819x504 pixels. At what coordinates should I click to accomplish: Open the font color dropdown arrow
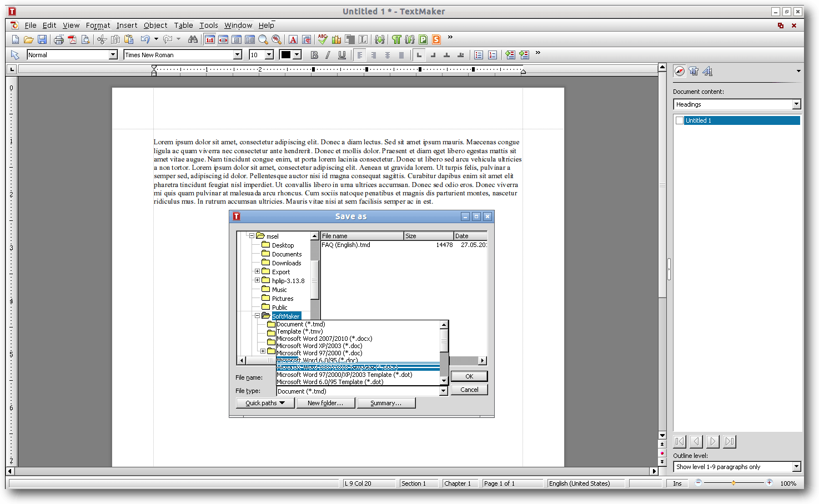pos(297,55)
